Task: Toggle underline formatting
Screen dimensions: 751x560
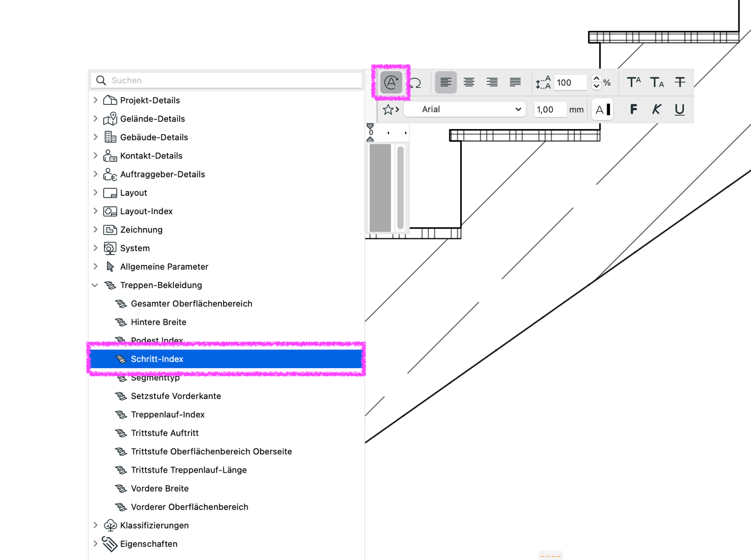Action: [x=679, y=110]
